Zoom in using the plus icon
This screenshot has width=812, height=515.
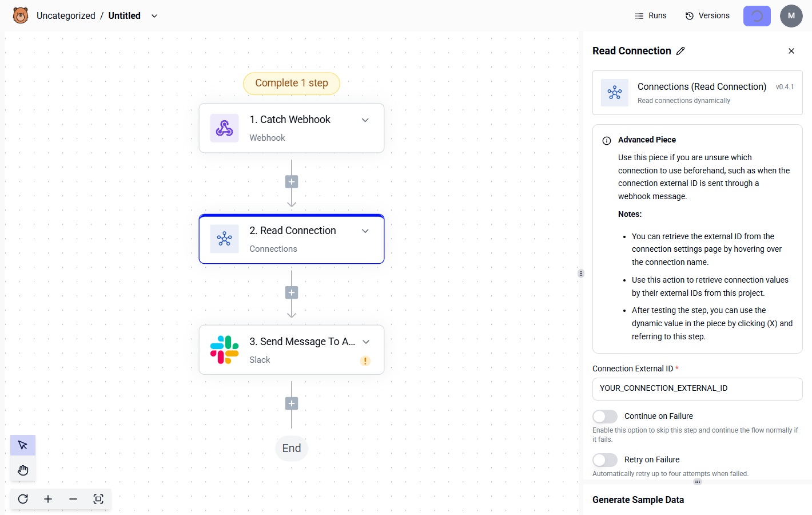(x=48, y=498)
